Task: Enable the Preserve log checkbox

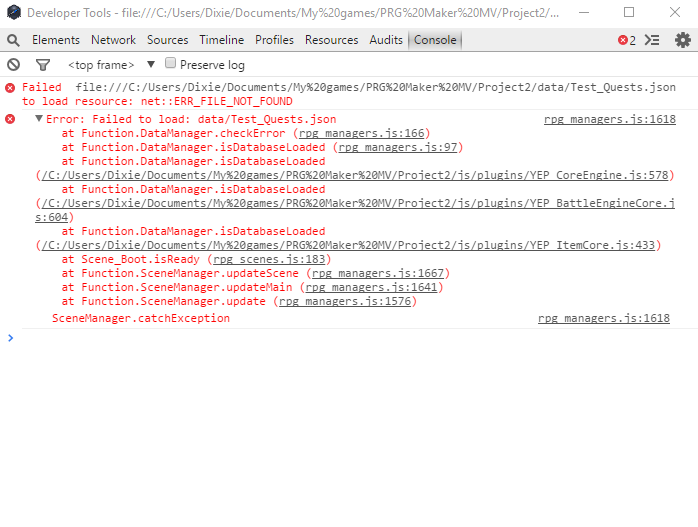Action: click(x=170, y=63)
